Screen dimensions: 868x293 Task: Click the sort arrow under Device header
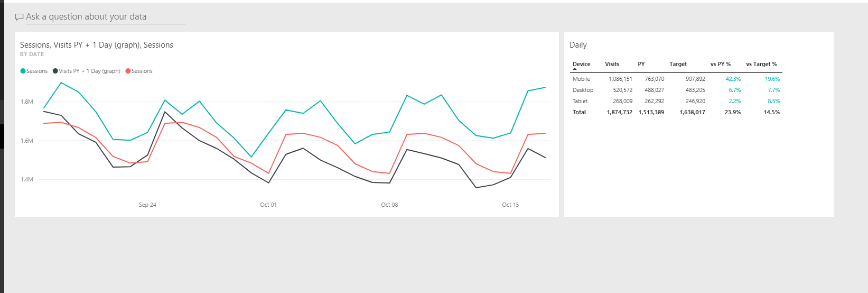coord(575,69)
